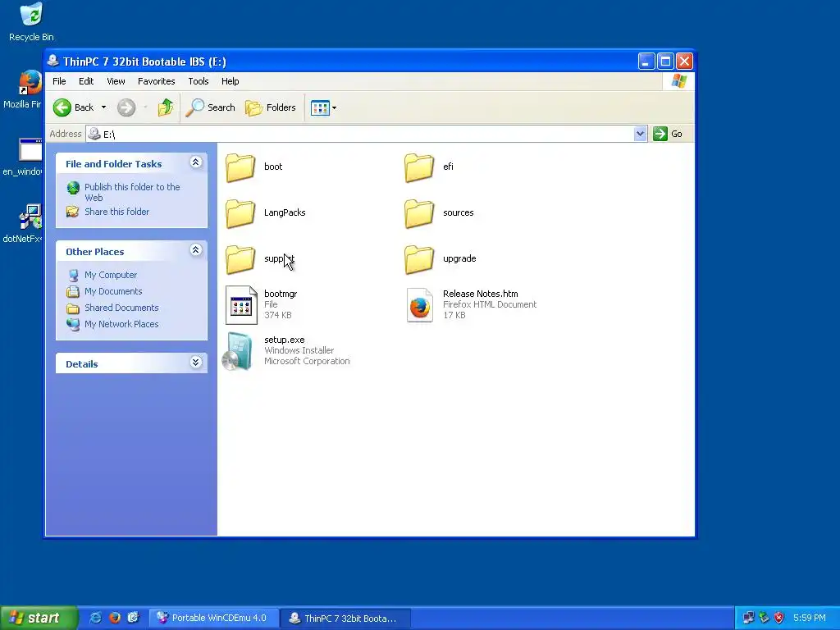Select the setup.exe installer icon
Viewport: 840px width, 630px height.
(x=238, y=351)
